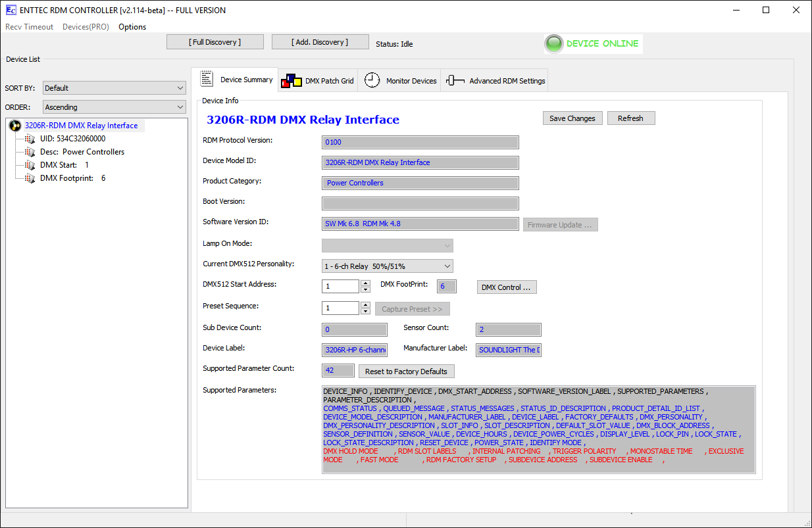Click the green Device Online indicator light
Image resolution: width=812 pixels, height=528 pixels.
pos(554,44)
